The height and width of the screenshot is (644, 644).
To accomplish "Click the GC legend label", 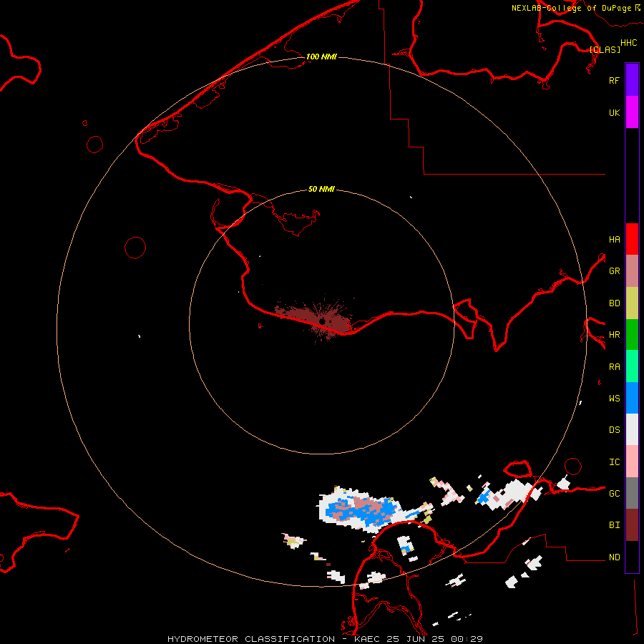I will pos(614,493).
